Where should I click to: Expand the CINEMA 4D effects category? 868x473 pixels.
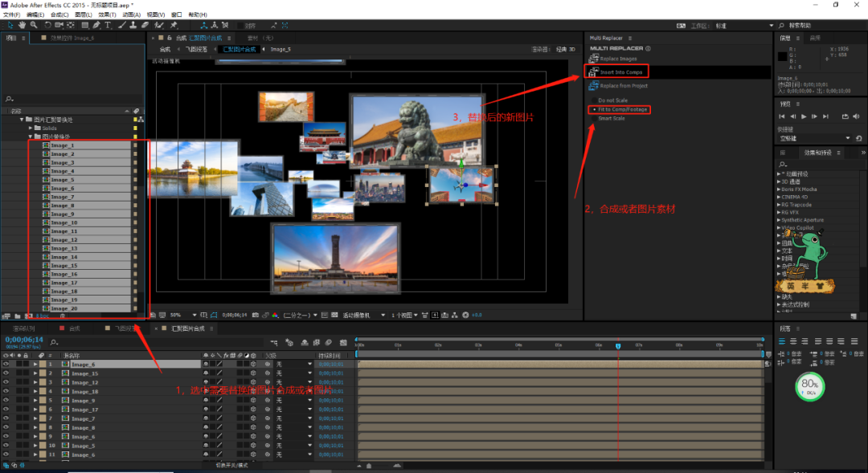click(x=779, y=197)
